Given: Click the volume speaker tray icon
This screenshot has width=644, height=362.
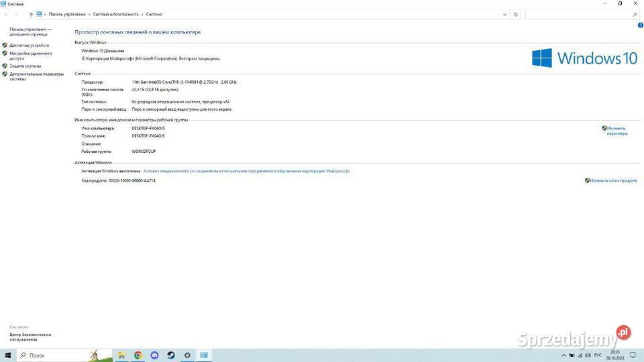Looking at the screenshot, I should [588, 355].
